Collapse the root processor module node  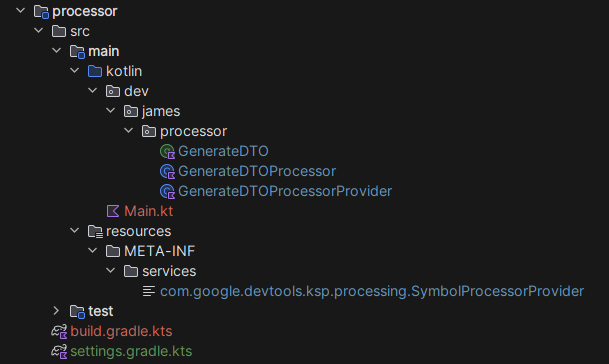pyautogui.click(x=20, y=10)
